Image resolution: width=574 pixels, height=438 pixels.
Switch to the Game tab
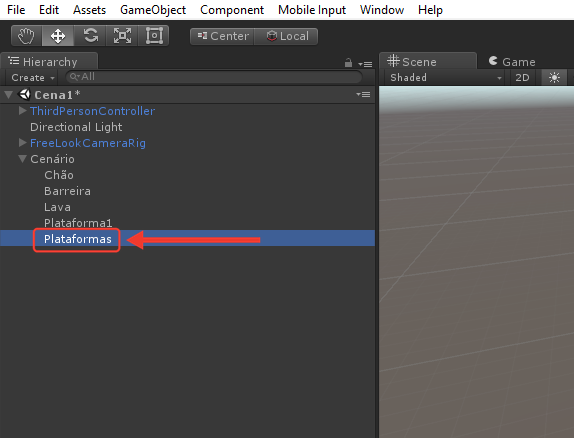[512, 61]
